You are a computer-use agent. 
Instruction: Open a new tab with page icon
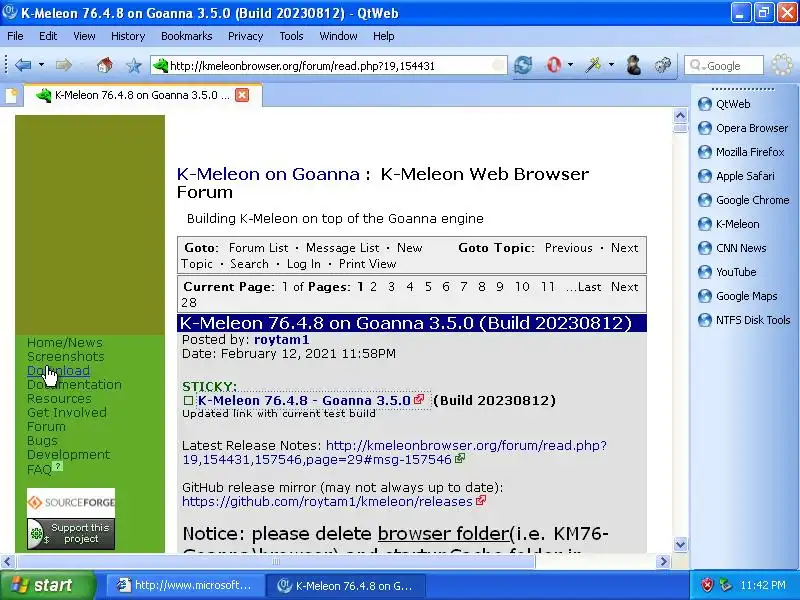pyautogui.click(x=11, y=95)
